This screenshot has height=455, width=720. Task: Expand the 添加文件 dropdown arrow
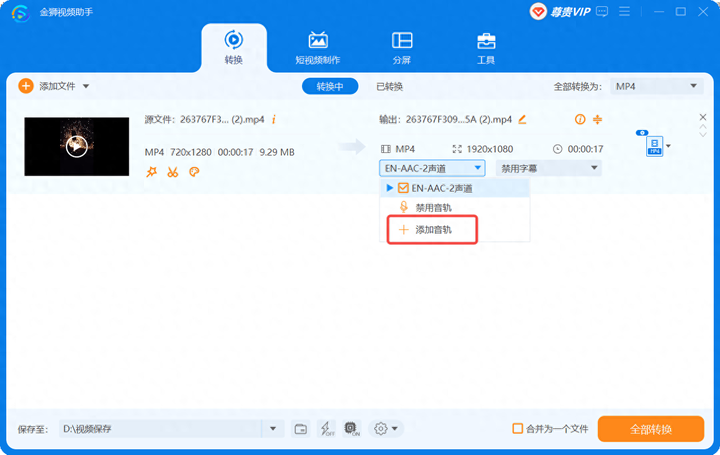point(86,86)
